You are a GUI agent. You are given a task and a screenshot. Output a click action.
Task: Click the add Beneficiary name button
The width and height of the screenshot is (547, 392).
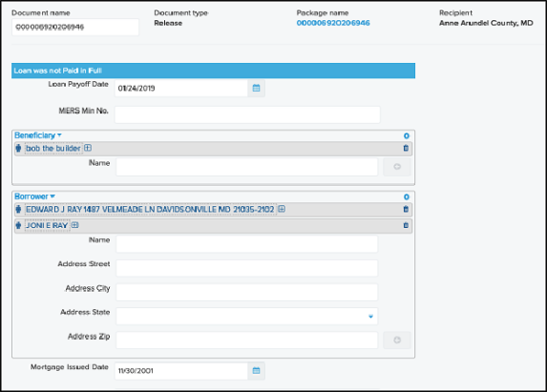click(x=397, y=167)
